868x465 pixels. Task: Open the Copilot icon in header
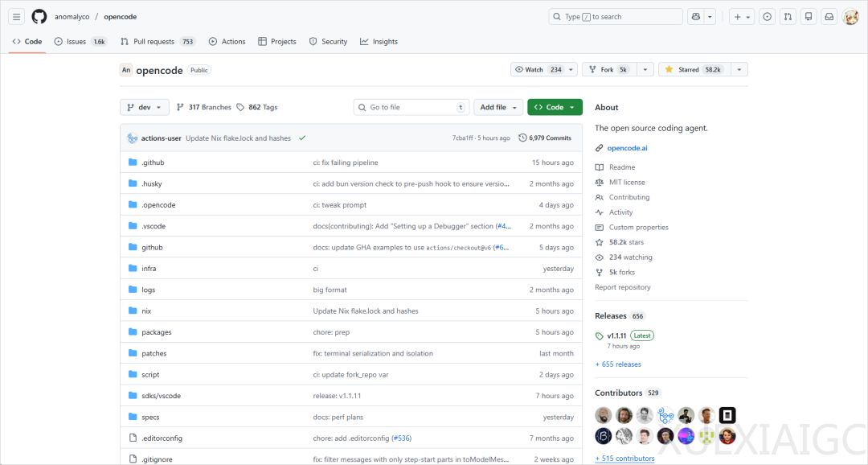point(696,17)
